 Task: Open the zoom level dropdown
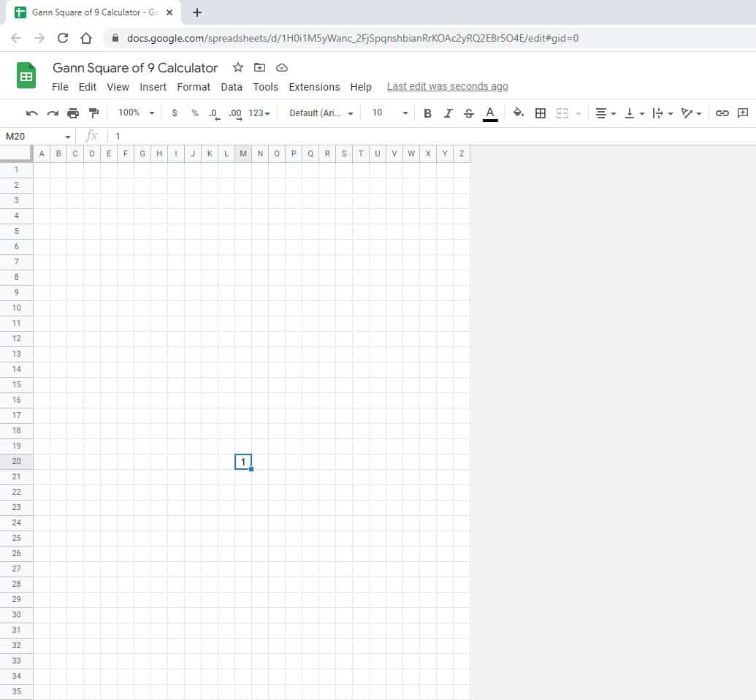click(135, 113)
